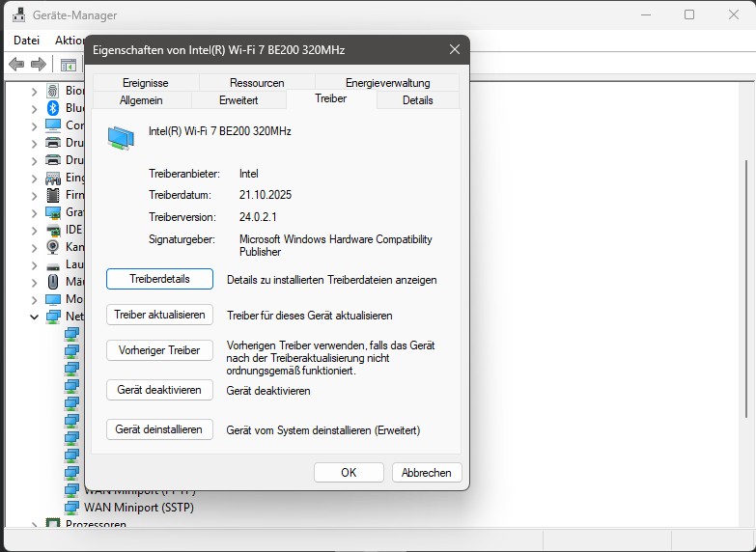Viewport: 756px width, 552px height.
Task: Click the Microsoft Windows Hardware Compatibility Publisher text
Action: 336,245
